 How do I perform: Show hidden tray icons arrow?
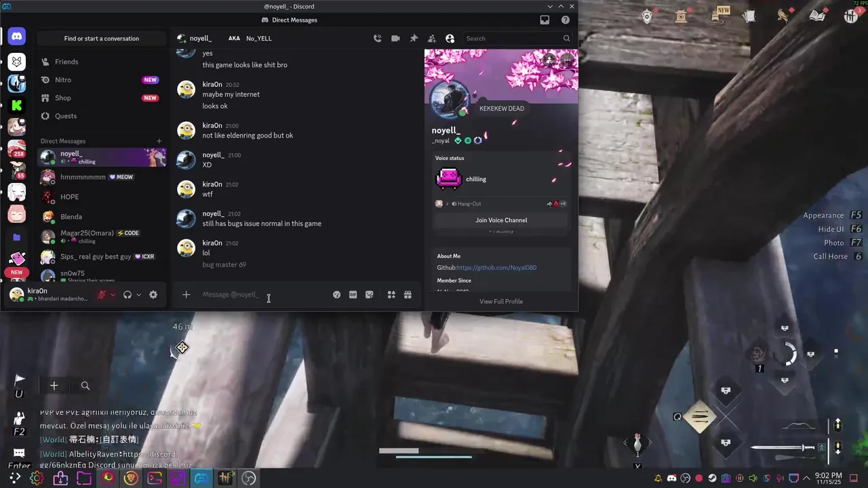click(x=808, y=479)
